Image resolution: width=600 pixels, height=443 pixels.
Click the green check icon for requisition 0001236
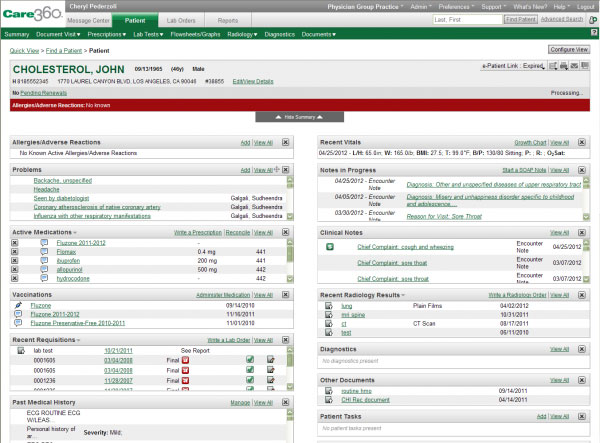click(x=250, y=380)
